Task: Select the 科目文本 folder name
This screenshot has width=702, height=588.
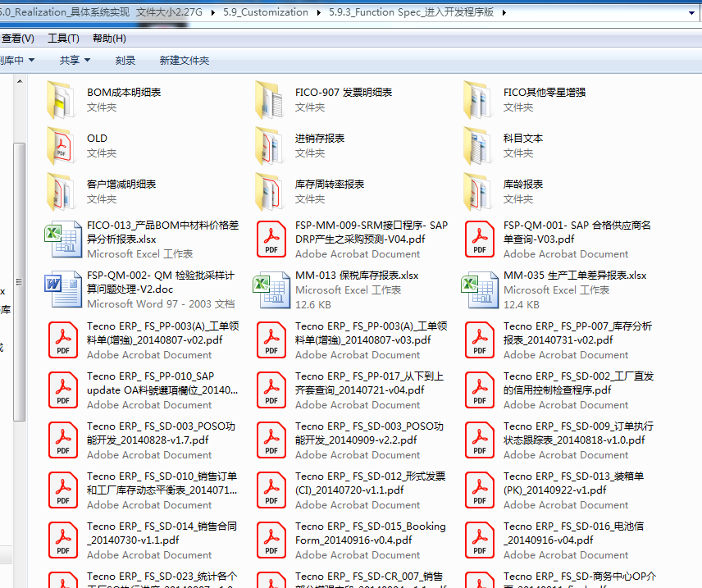Action: pyautogui.click(x=523, y=139)
